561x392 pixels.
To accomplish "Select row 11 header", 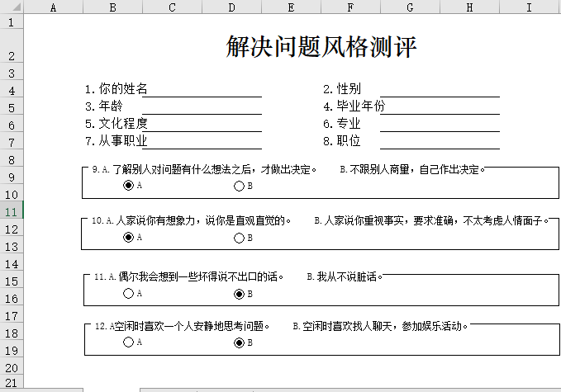I will pyautogui.click(x=12, y=211).
